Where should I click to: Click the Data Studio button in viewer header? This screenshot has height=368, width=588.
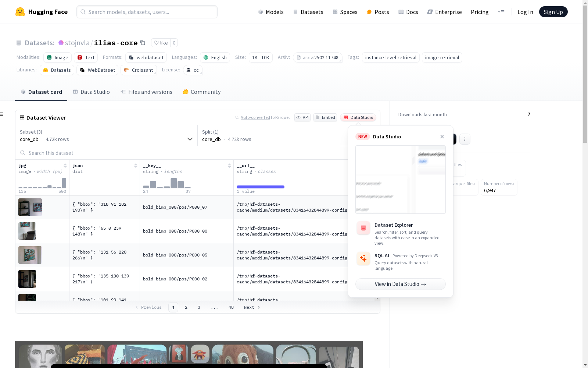[358, 117]
